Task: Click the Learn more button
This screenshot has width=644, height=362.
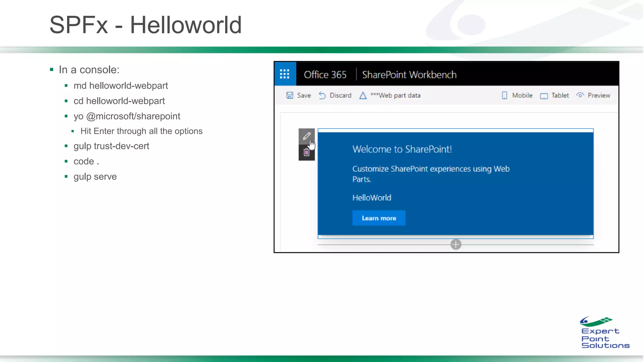Action: (379, 218)
